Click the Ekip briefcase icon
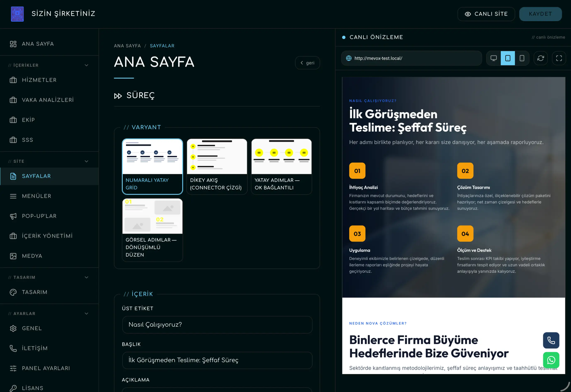Viewport: 571px width, 392px height. (13, 120)
